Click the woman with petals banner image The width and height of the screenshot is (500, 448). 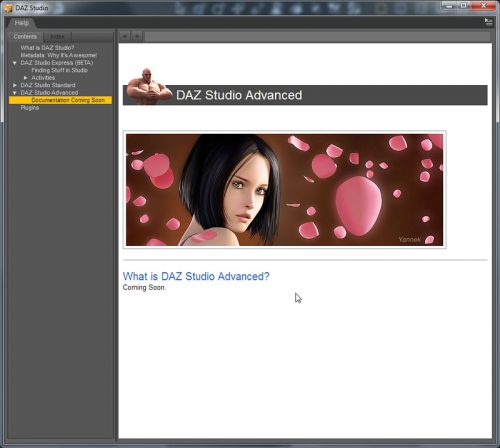coord(284,190)
